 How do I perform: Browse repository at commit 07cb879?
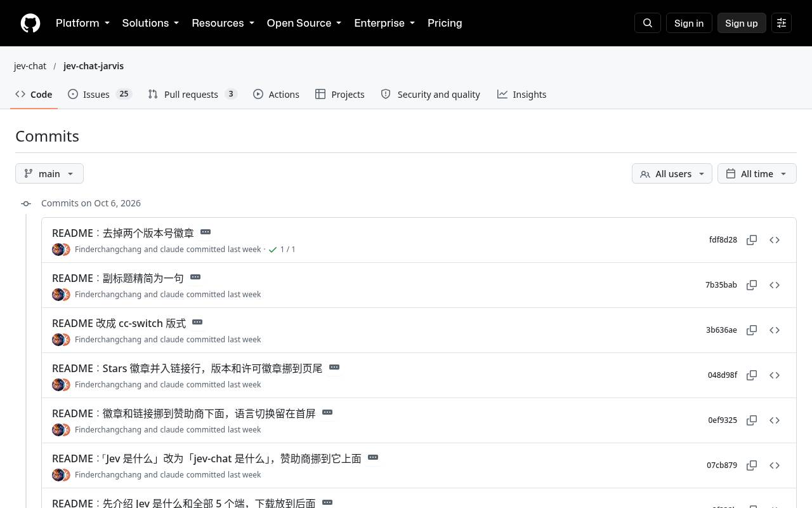pyautogui.click(x=775, y=465)
